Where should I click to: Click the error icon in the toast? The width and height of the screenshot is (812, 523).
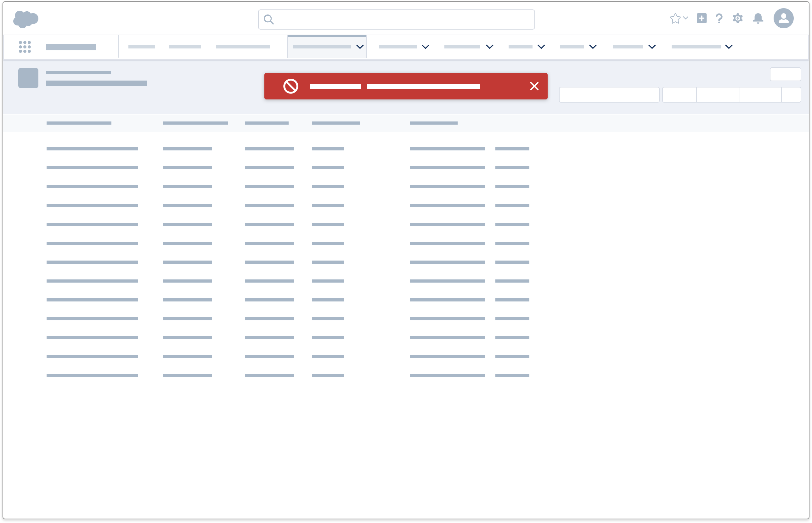point(291,86)
